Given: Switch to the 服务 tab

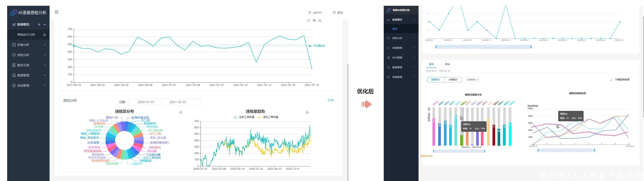Looking at the screenshot, I should pos(431,64).
